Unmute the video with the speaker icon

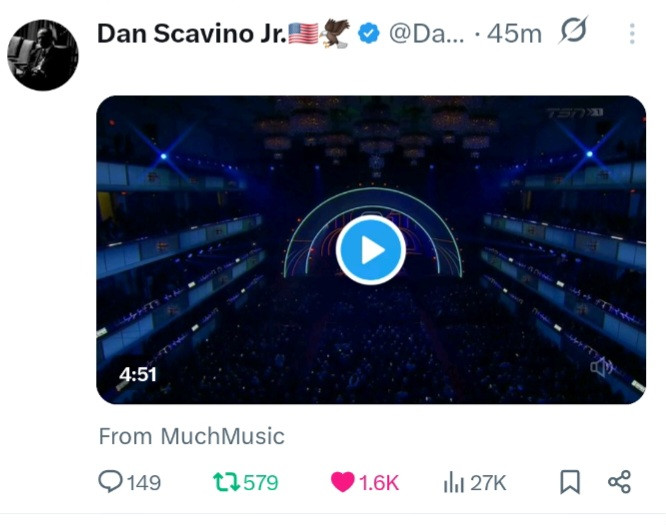[x=602, y=367]
